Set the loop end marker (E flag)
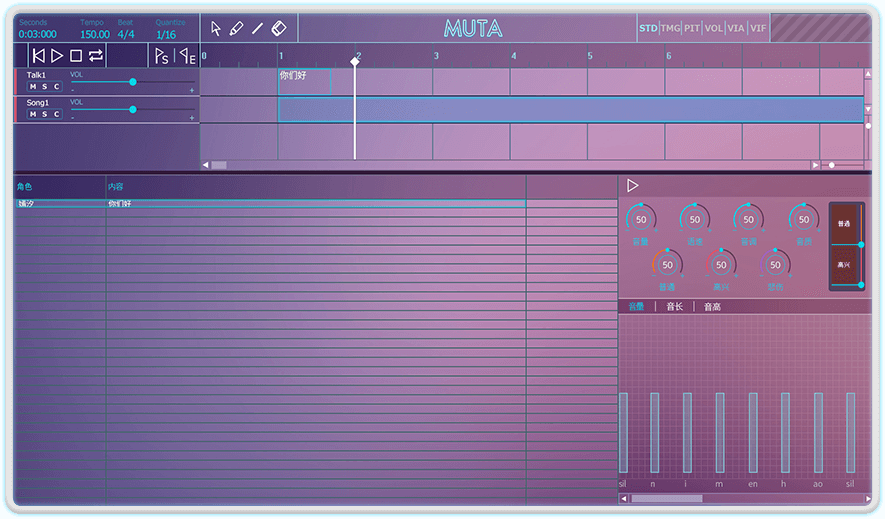Screen dimensions: 885x519 [x=187, y=56]
